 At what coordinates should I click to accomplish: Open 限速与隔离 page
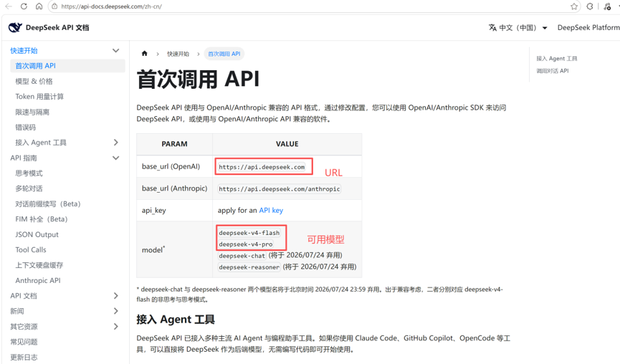[x=32, y=112]
